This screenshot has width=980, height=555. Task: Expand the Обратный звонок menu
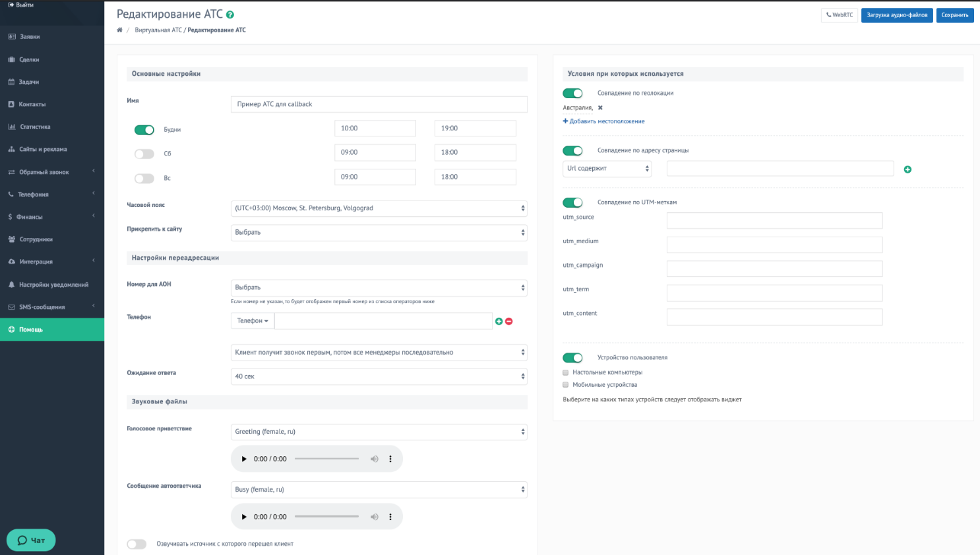click(x=51, y=172)
